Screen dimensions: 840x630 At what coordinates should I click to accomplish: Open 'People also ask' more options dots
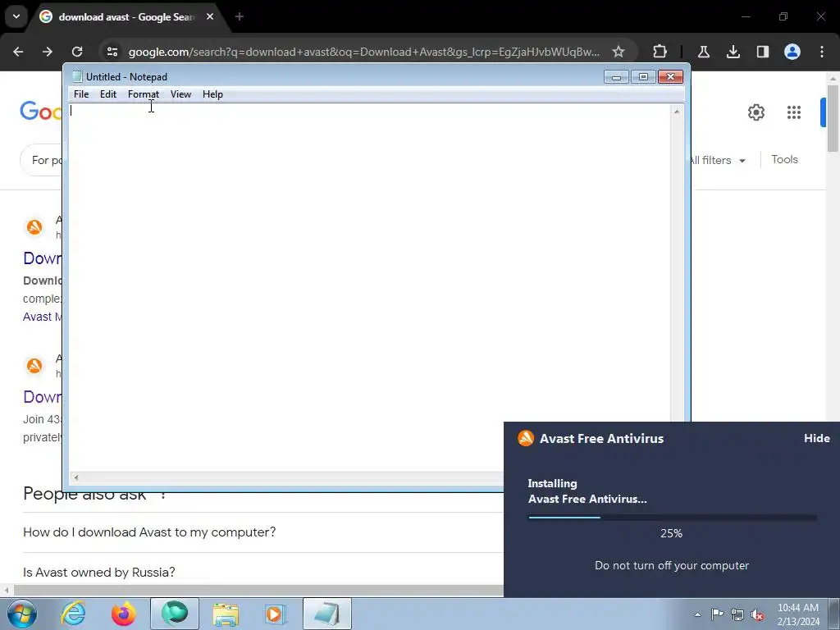163,495
